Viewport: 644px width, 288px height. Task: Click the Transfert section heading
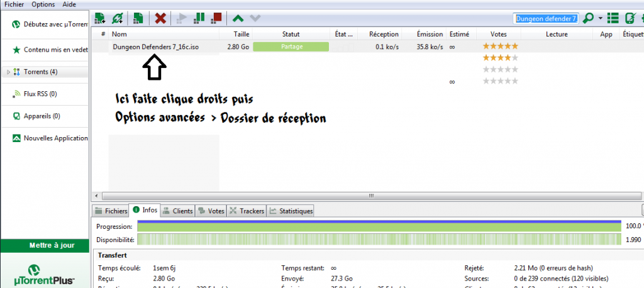pyautogui.click(x=112, y=255)
